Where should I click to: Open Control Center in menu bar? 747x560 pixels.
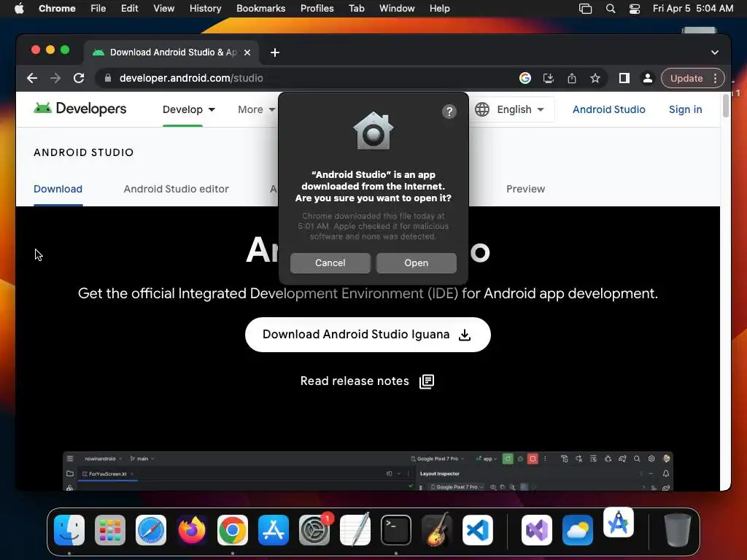pos(635,8)
